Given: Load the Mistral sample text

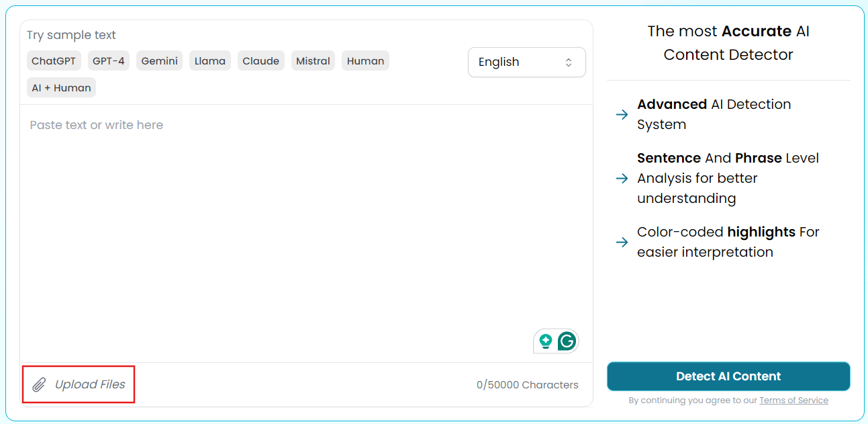Looking at the screenshot, I should pos(313,60).
